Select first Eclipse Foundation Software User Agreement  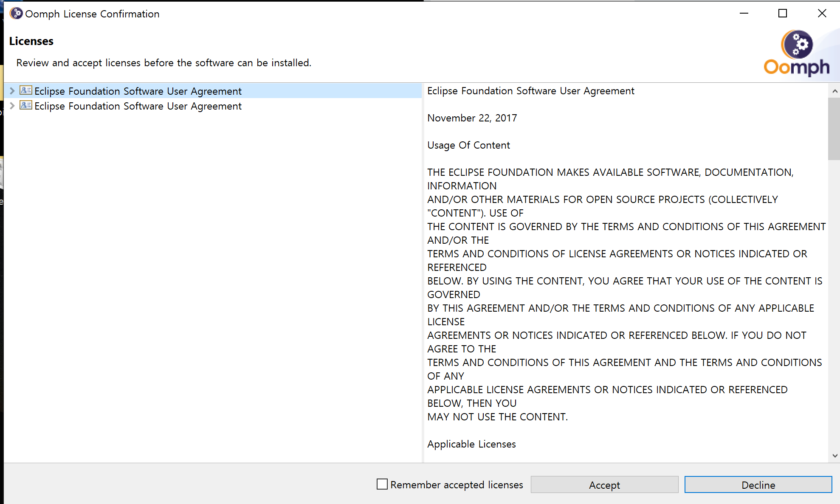point(138,91)
